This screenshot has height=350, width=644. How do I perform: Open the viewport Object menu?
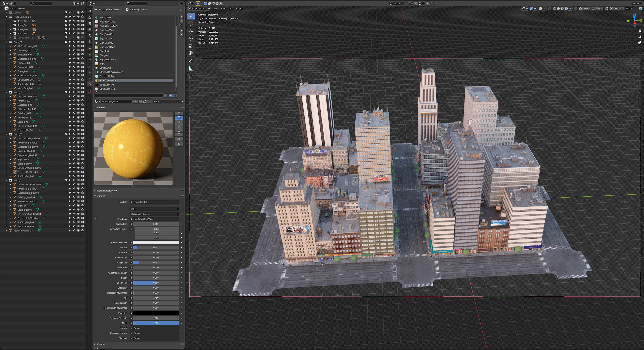click(239, 9)
